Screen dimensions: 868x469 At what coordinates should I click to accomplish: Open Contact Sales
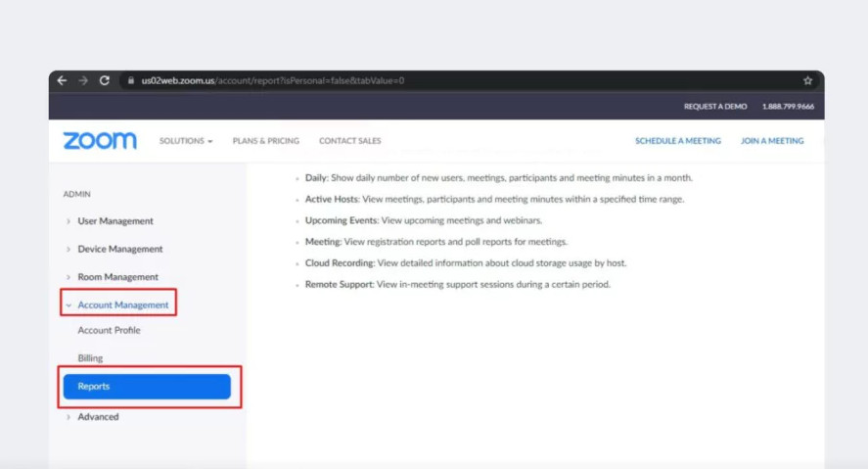[350, 141]
